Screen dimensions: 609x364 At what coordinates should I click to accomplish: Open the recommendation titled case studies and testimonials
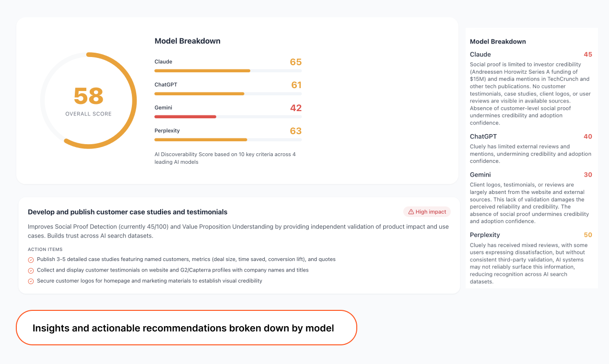click(128, 212)
